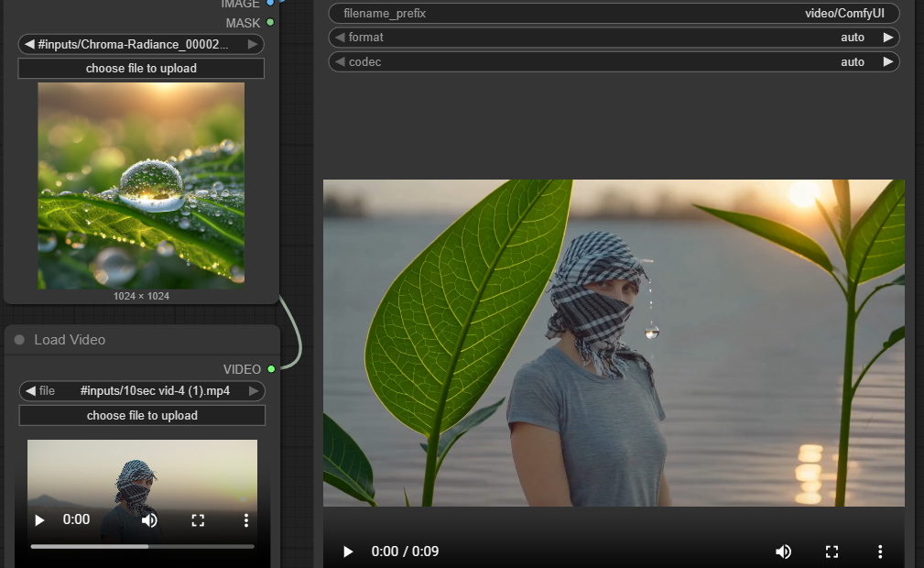
Task: Click choose file to upload for video
Action: pyautogui.click(x=142, y=416)
